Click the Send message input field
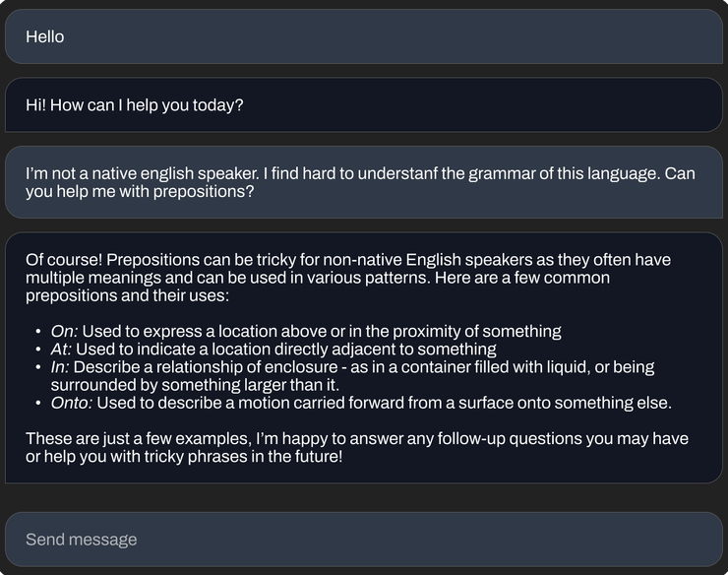The height and width of the screenshot is (575, 728). [x=363, y=540]
